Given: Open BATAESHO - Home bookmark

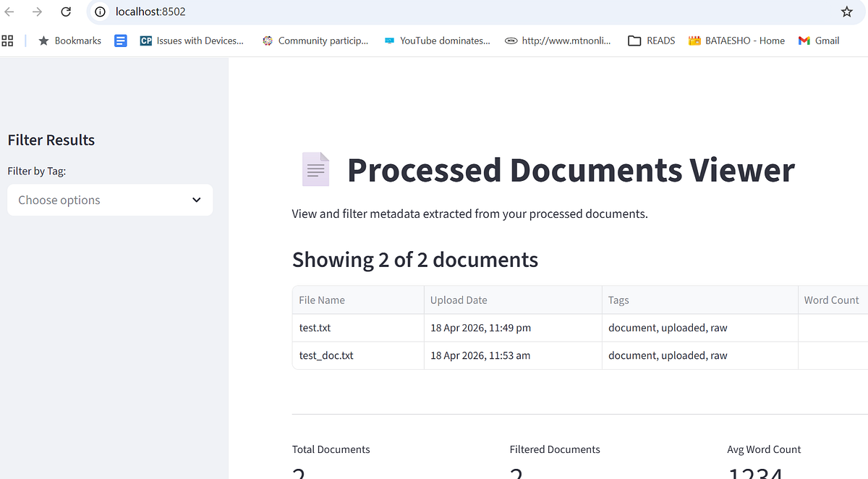Looking at the screenshot, I should coord(736,41).
